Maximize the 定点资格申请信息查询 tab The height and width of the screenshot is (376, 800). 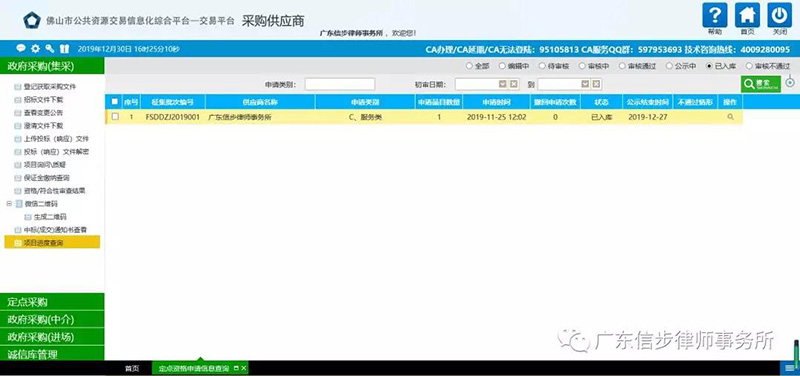click(236, 368)
